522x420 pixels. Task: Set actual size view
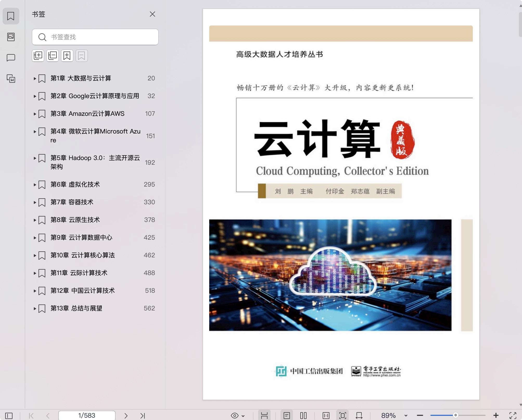point(326,416)
